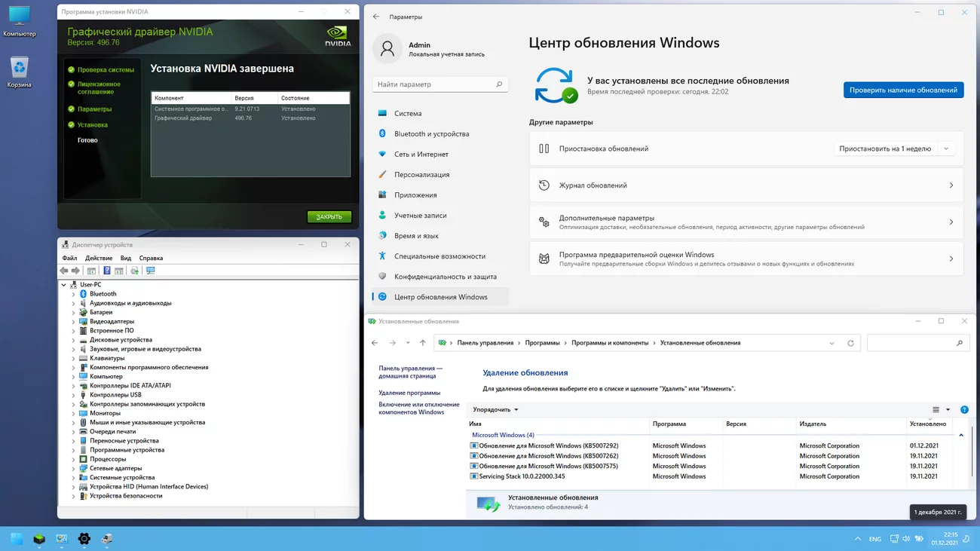Click the Settings gear icon on taskbar
Viewport: 980px width, 551px height.
click(x=84, y=539)
